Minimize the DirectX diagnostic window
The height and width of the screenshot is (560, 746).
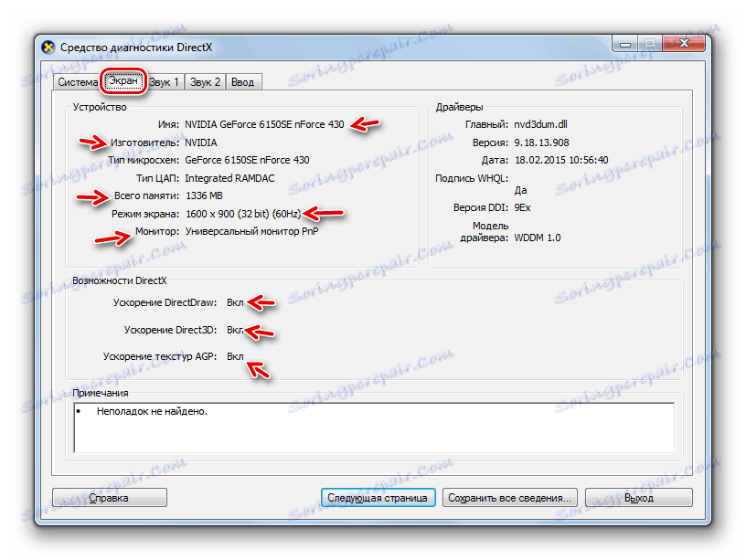click(625, 44)
